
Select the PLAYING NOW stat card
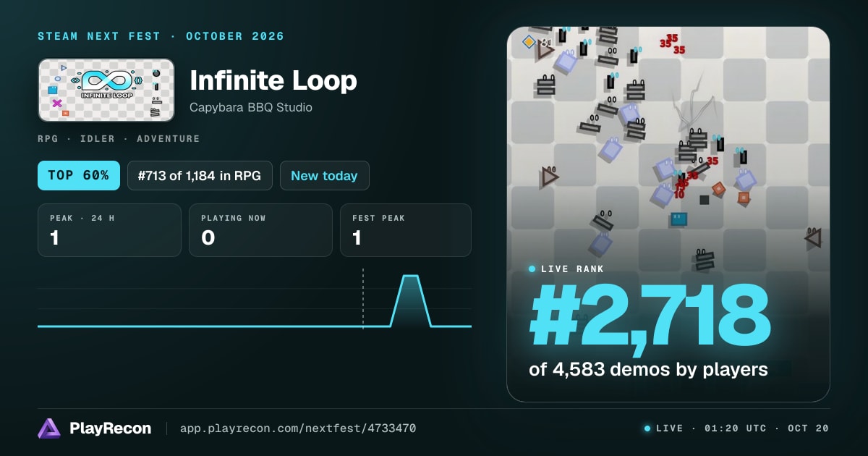(260, 230)
